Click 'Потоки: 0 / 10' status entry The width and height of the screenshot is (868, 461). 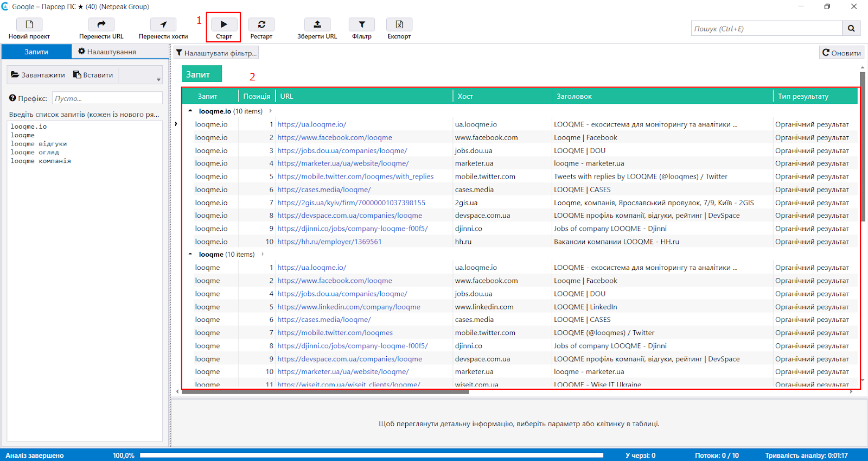pyautogui.click(x=717, y=456)
